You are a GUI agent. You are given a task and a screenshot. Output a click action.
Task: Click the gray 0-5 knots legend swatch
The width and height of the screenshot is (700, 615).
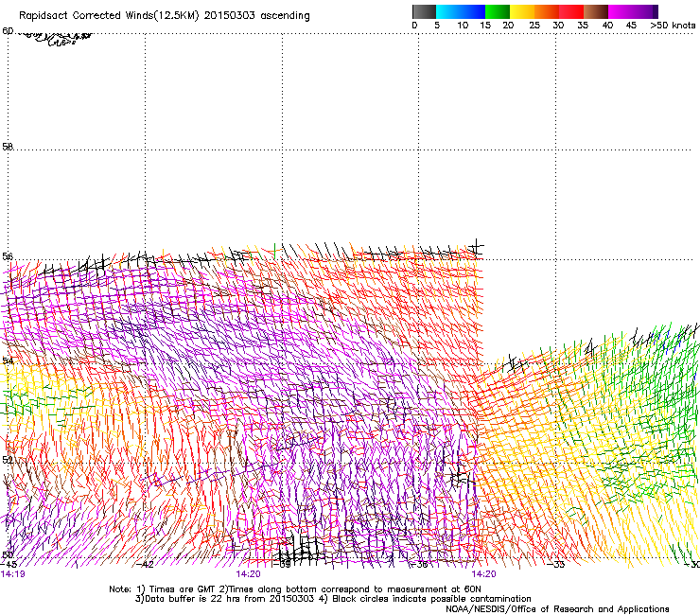click(424, 11)
